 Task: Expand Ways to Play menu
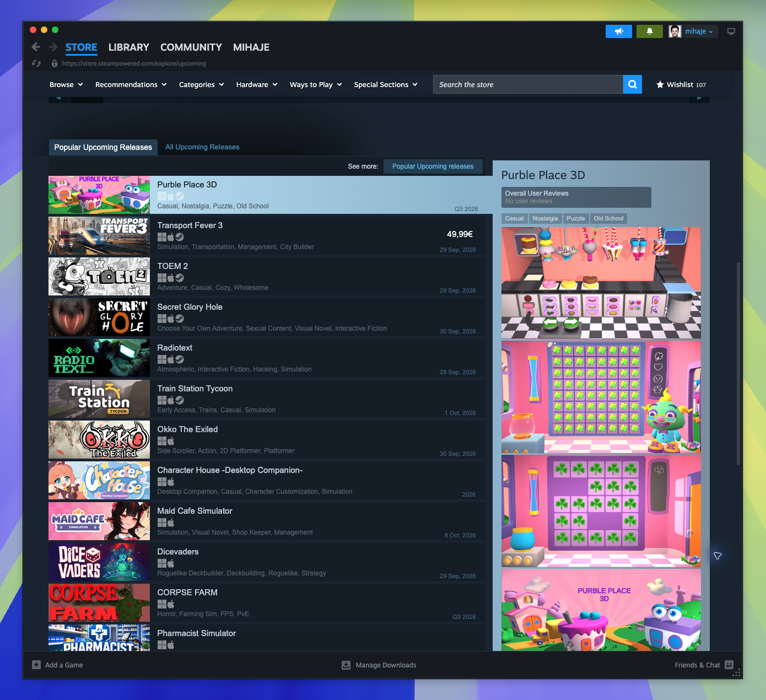tap(316, 84)
